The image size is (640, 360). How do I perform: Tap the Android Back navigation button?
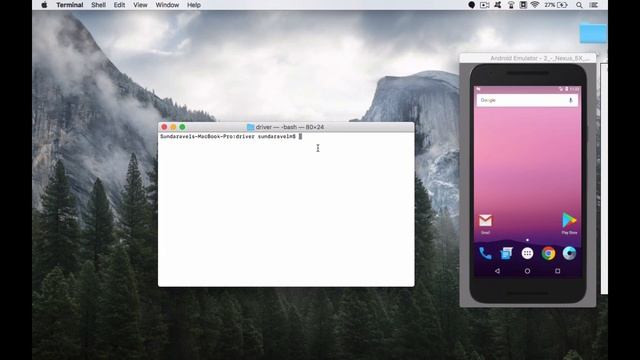497,271
